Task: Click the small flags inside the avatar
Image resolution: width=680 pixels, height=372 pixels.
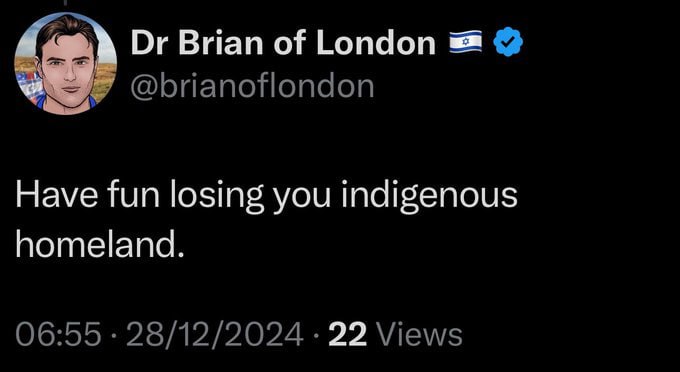Action: [29, 86]
